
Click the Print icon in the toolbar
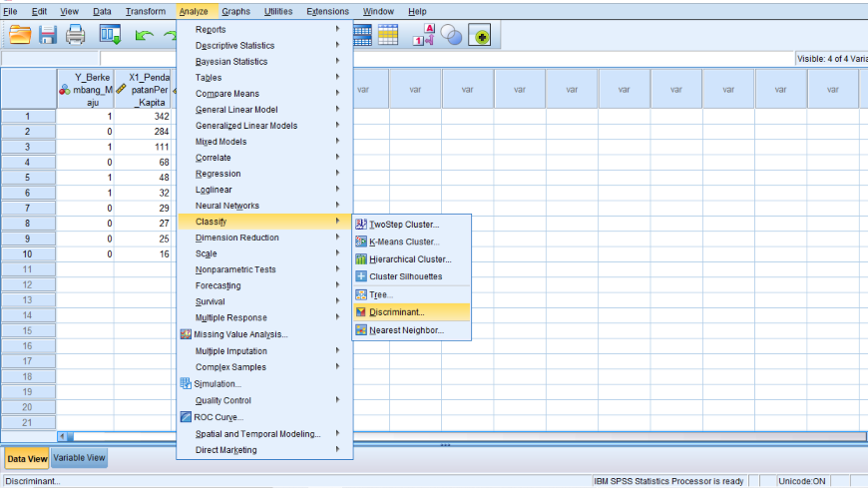(75, 35)
